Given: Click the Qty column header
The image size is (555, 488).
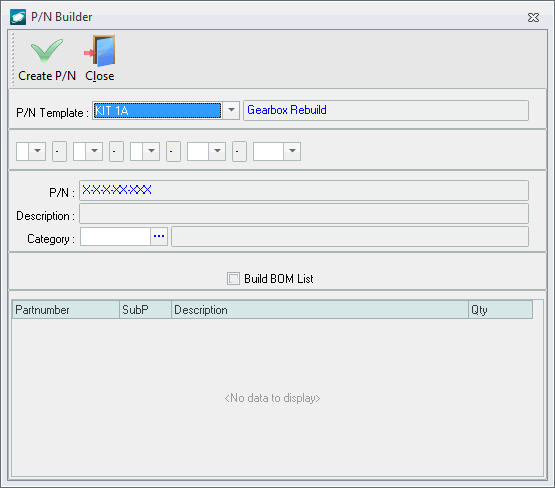Looking at the screenshot, I should coord(500,310).
